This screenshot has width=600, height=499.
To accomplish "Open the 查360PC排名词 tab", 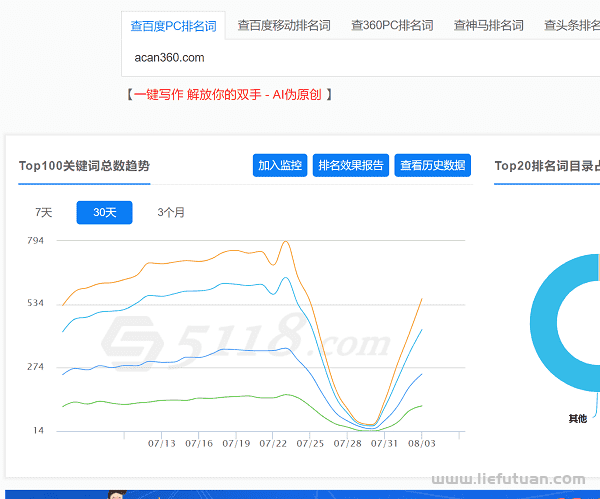I will click(392, 26).
